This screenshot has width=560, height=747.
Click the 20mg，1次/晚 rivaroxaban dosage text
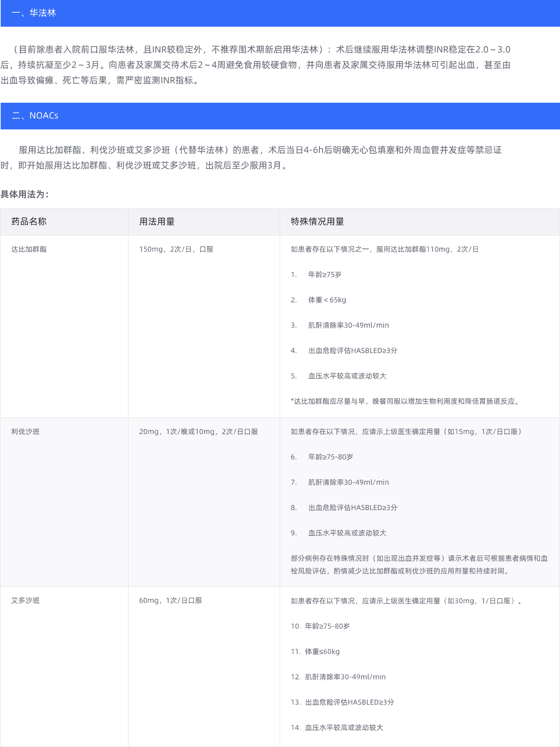pyautogui.click(x=198, y=432)
